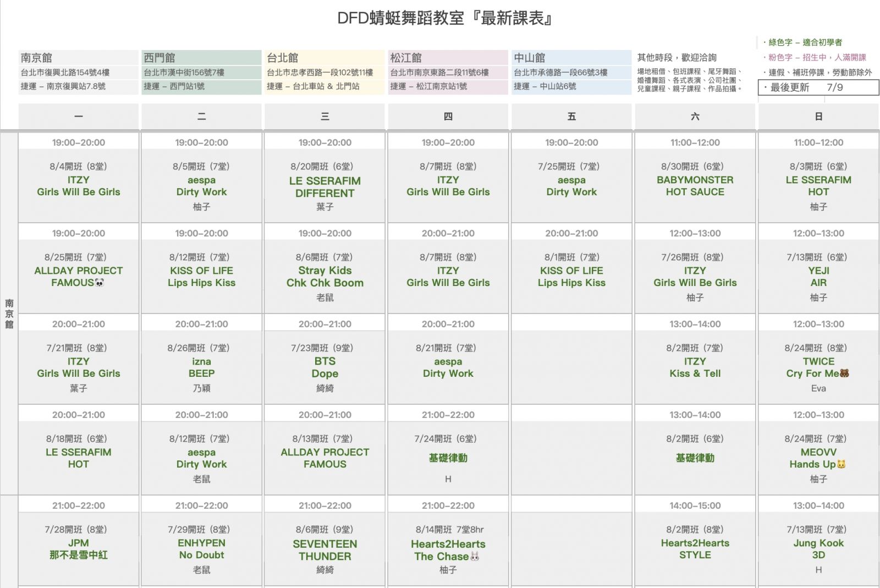Click 基礎律動 in the 7/24 class
Viewport: 880px width, 588px height.
[448, 458]
